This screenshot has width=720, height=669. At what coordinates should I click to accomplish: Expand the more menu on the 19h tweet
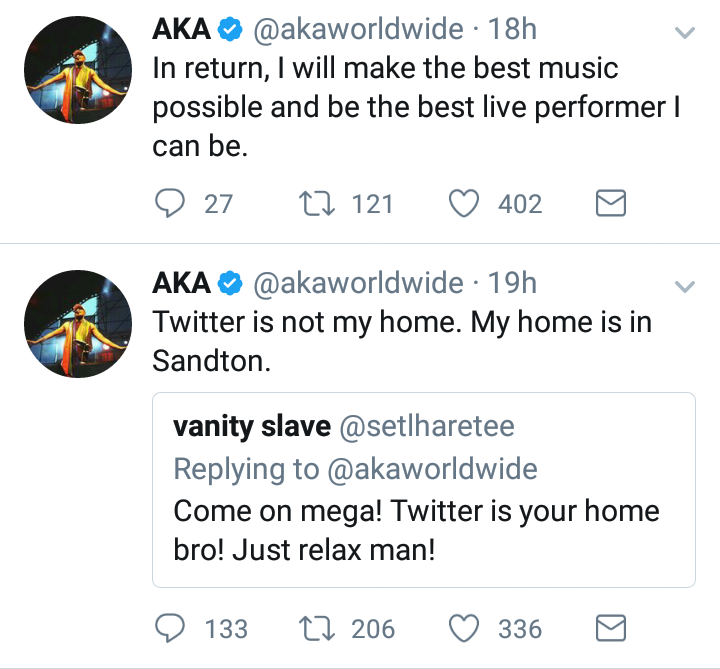click(x=685, y=287)
